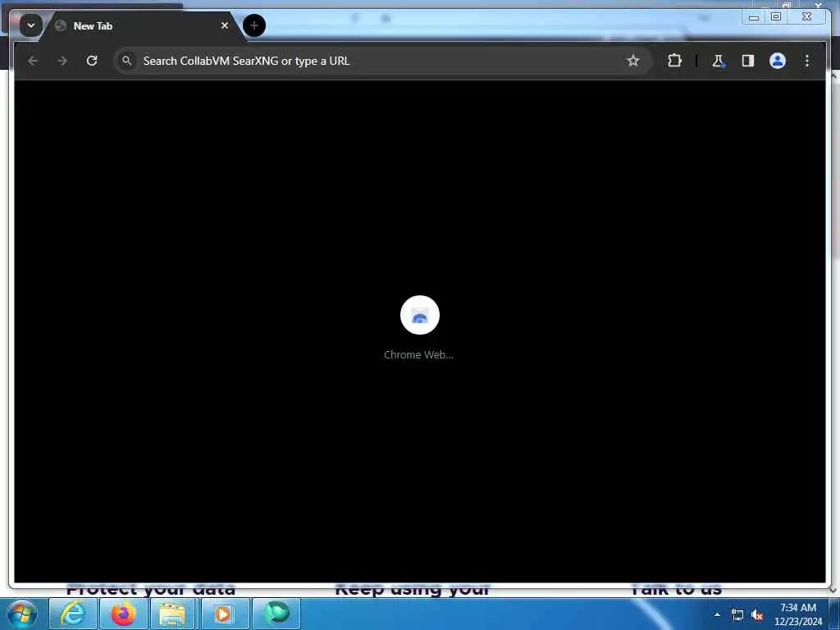Click the 7:34 AM clock
Image resolution: width=840 pixels, height=630 pixels.
coord(797,608)
